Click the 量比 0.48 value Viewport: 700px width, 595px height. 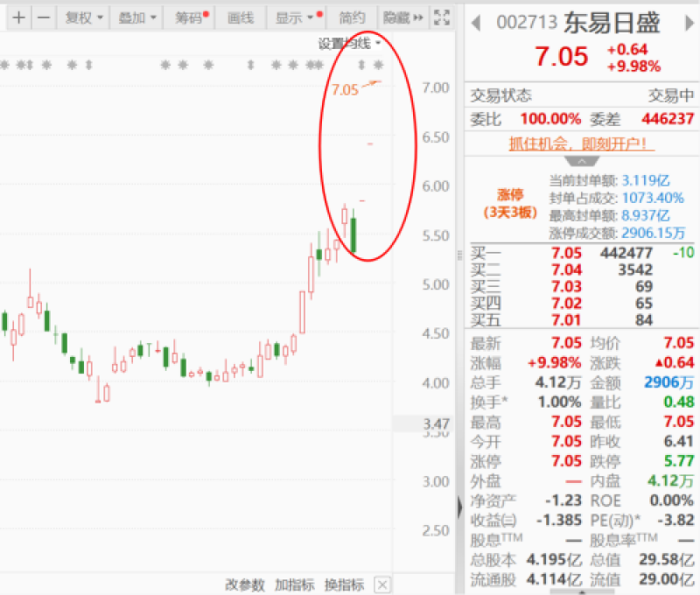tap(679, 402)
